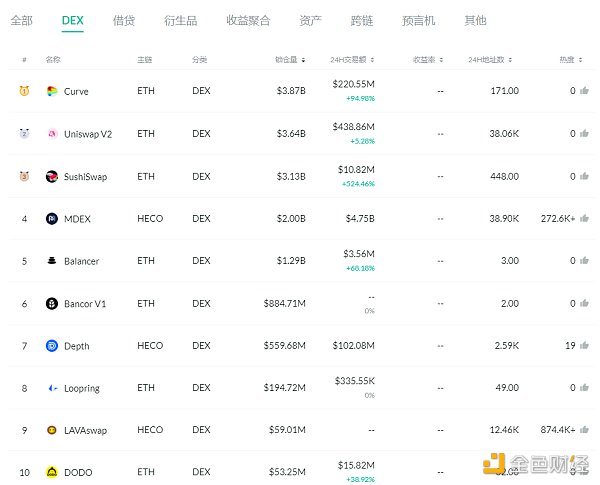The image size is (600, 485).
Task: Give Curve a thumbs-up
Action: pos(585,91)
